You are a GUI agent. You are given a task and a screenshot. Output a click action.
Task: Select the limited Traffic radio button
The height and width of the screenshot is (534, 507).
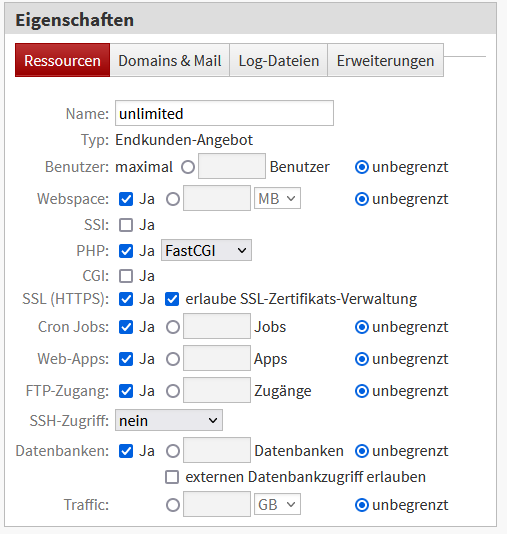point(173,505)
